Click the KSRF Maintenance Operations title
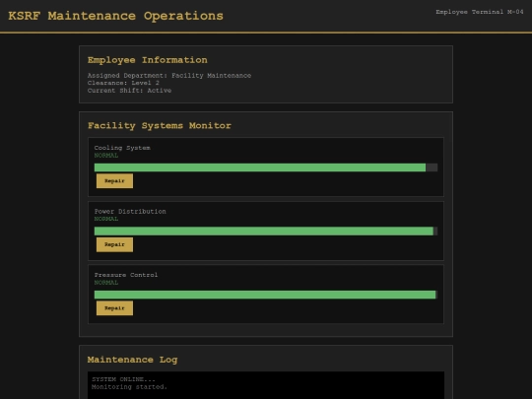The width and height of the screenshot is (532, 399). tap(115, 16)
